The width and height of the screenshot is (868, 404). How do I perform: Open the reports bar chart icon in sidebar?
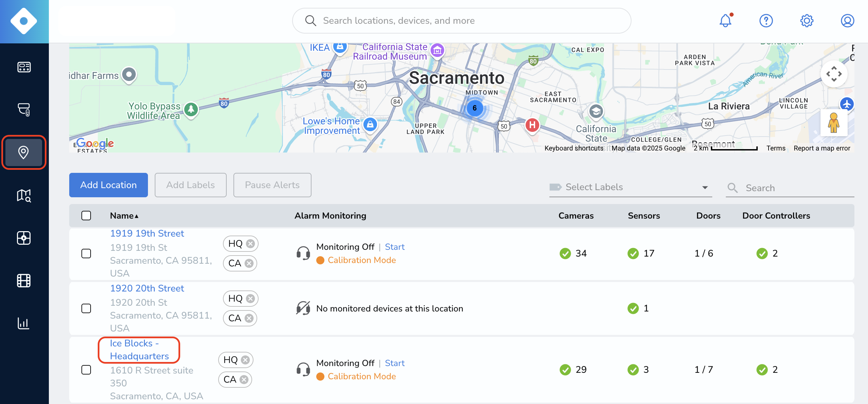tap(24, 323)
